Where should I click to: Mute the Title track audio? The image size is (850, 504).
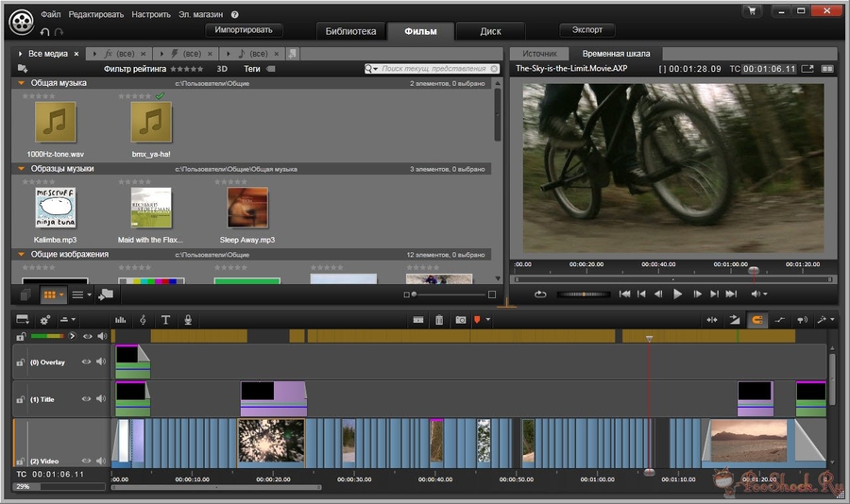click(x=101, y=399)
